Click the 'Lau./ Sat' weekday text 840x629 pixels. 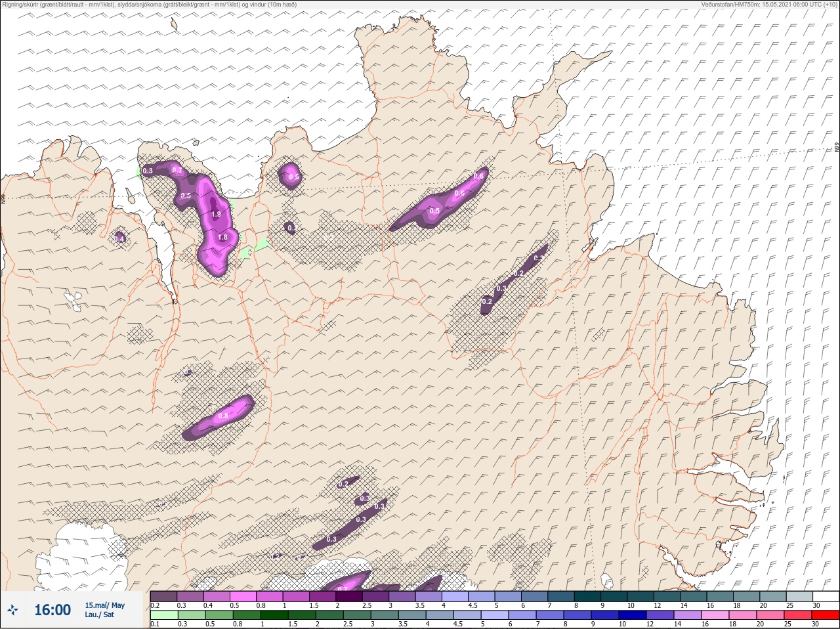pyautogui.click(x=100, y=615)
